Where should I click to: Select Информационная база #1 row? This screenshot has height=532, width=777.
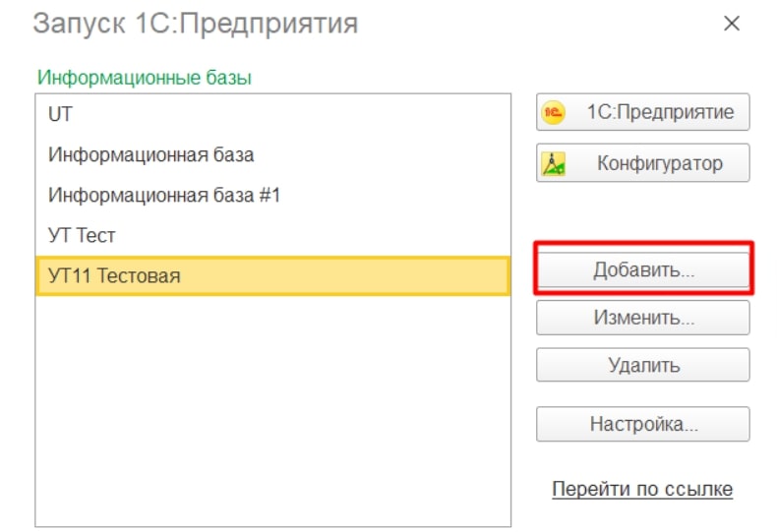(x=273, y=195)
